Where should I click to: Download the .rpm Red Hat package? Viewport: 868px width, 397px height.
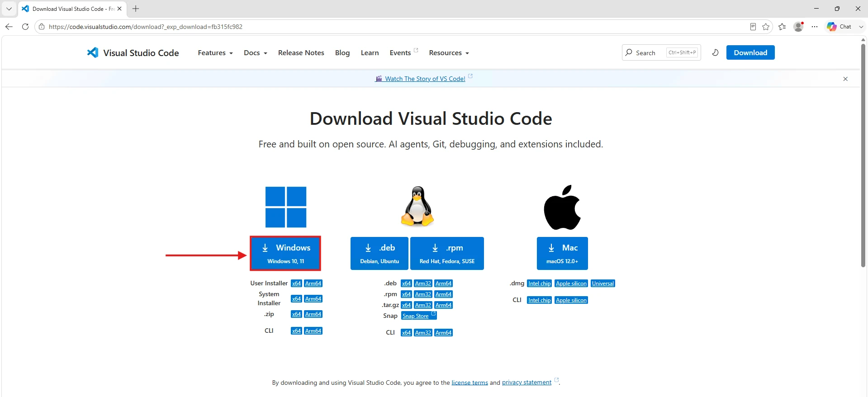[x=447, y=253]
